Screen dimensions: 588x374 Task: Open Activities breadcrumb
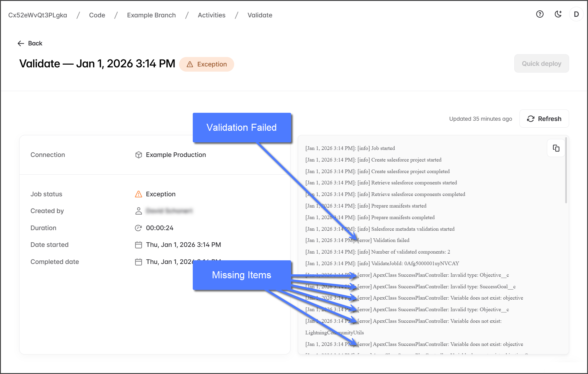(211, 15)
